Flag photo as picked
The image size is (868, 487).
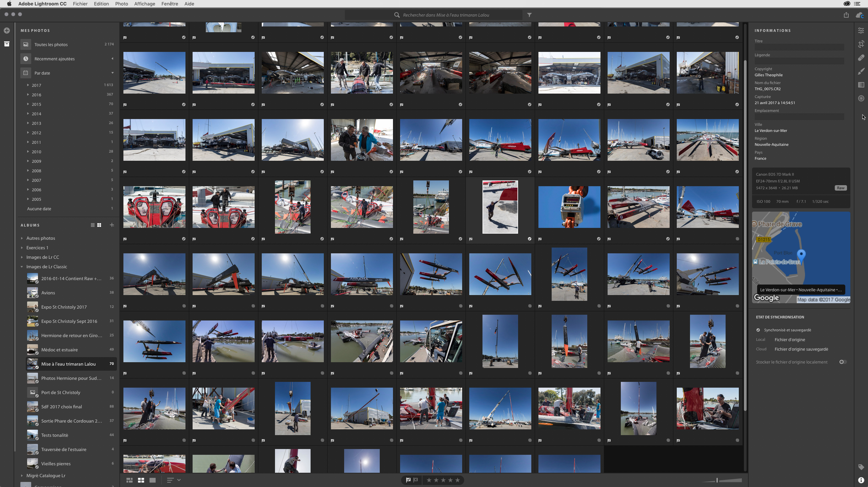click(x=408, y=480)
